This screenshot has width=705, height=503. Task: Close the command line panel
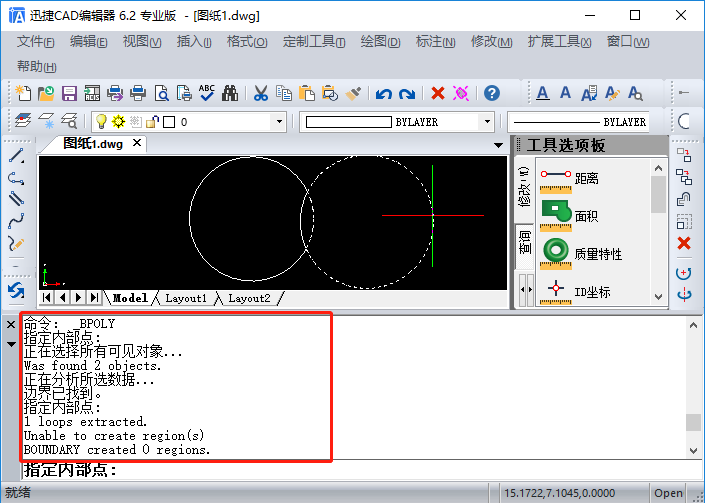(x=11, y=324)
